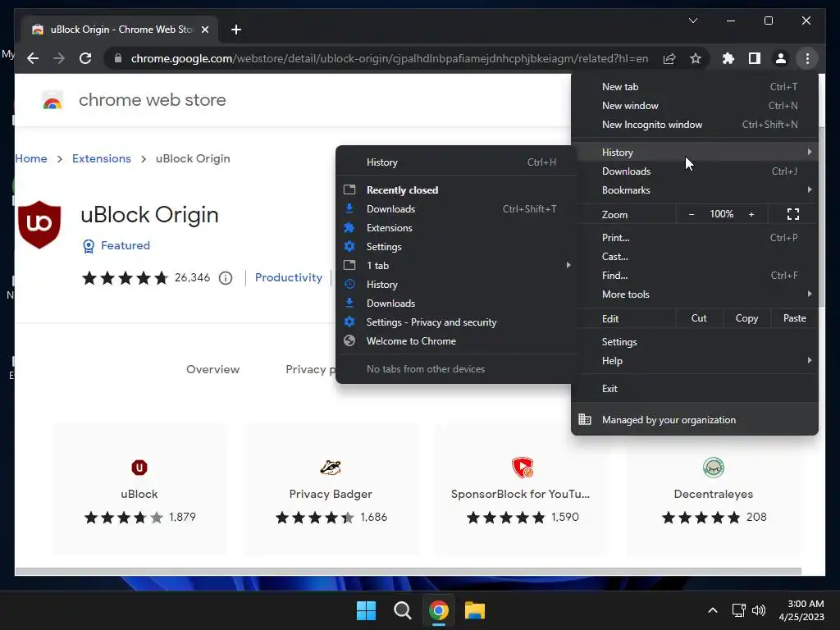
Task: Open Windows Start button on taskbar
Action: coord(367,610)
